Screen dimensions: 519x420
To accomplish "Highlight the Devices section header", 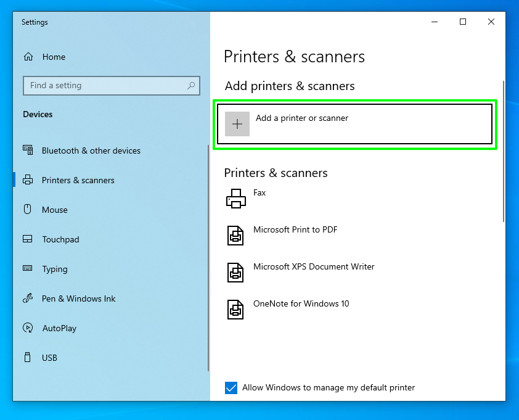I will click(38, 114).
